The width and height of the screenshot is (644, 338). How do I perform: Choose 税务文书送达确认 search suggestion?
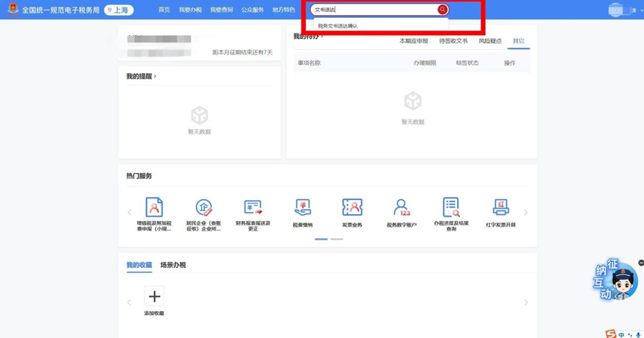tap(338, 26)
